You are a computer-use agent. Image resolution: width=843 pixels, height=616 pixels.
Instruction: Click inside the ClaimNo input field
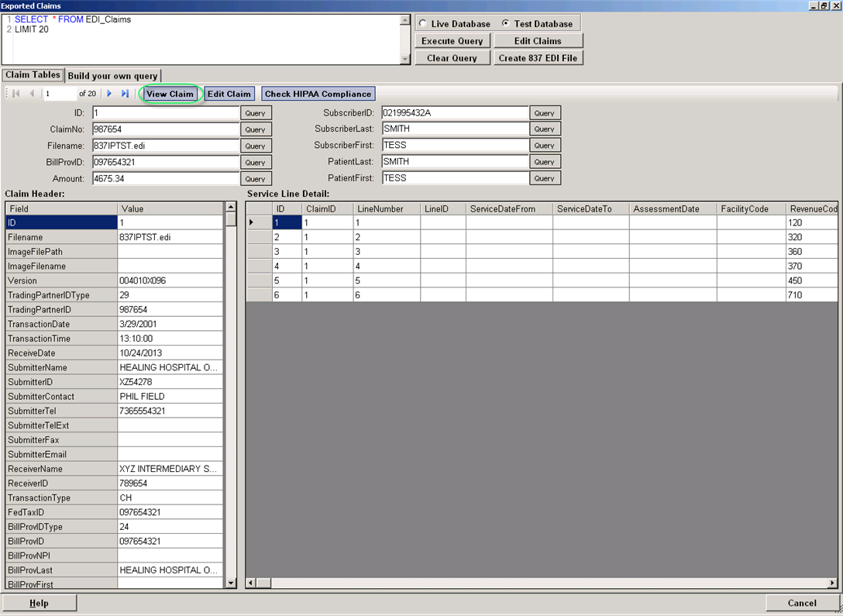(165, 129)
